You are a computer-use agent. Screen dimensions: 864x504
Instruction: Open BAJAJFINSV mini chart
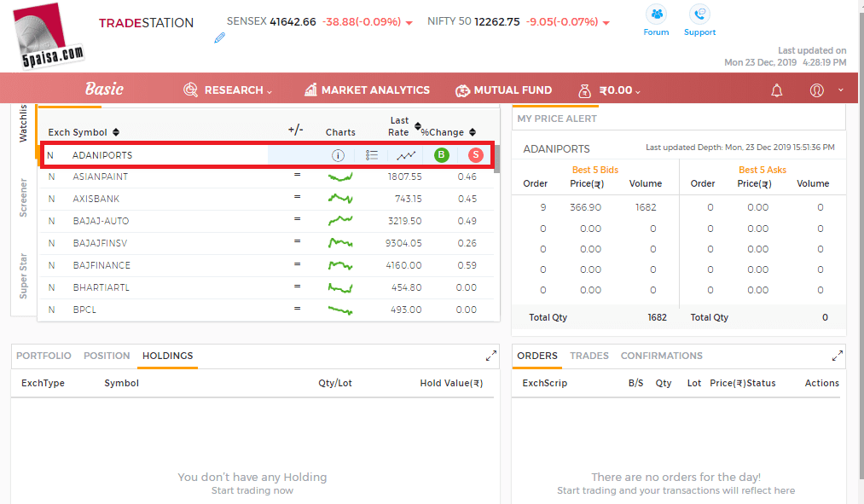[340, 242]
